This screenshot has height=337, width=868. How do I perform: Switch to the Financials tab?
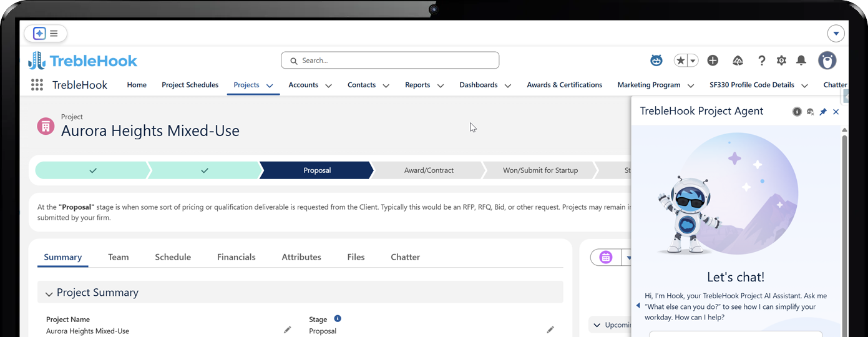pos(236,257)
